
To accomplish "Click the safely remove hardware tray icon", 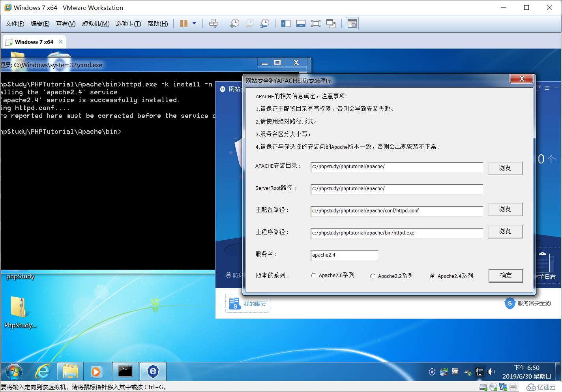I will pyautogui.click(x=468, y=371).
